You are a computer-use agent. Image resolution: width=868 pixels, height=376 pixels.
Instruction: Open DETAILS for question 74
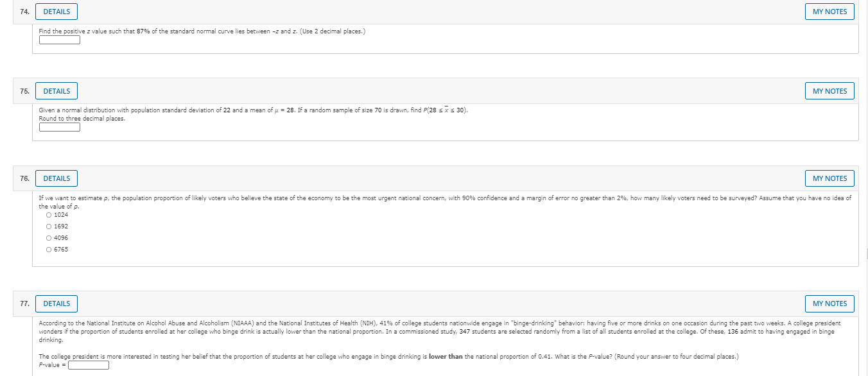(56, 11)
